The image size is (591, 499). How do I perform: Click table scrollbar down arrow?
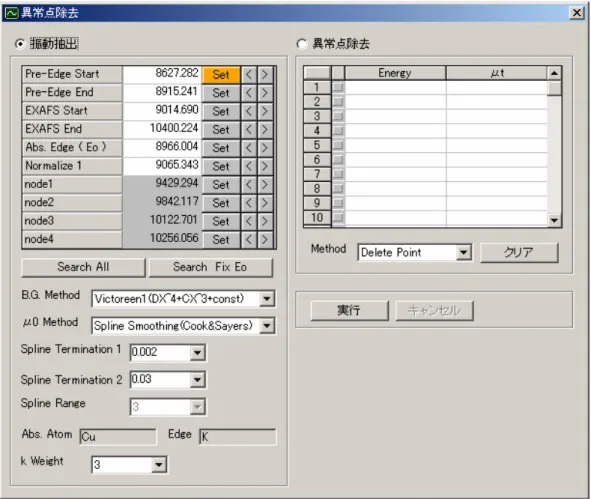click(554, 220)
